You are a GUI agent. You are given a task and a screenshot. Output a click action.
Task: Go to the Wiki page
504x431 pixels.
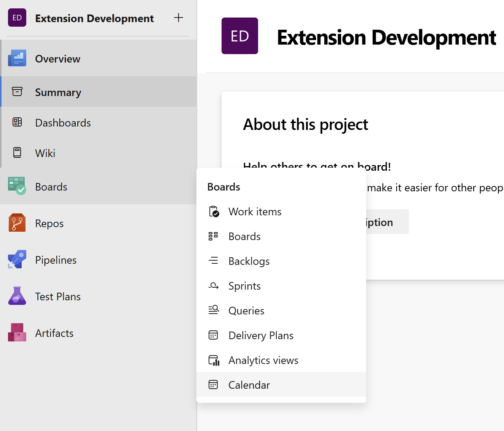(45, 153)
